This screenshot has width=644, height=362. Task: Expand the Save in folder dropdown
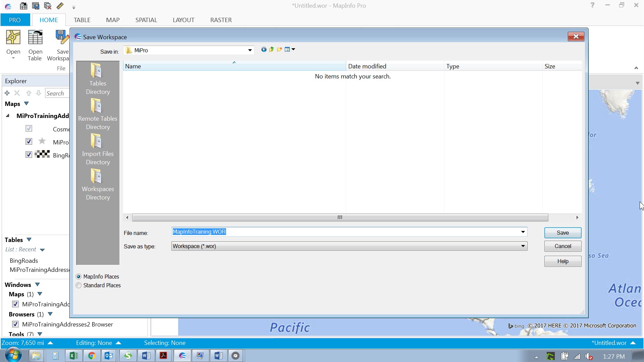[x=250, y=50]
